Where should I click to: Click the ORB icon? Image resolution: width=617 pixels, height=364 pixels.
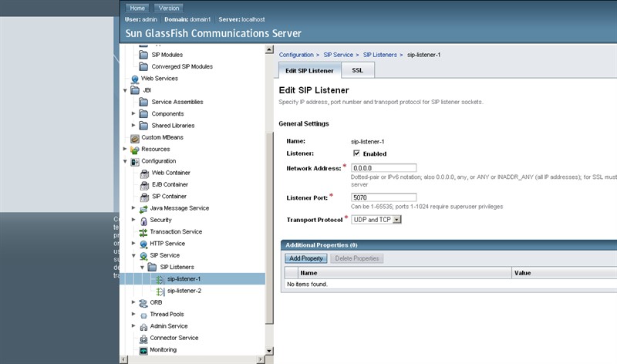(143, 303)
